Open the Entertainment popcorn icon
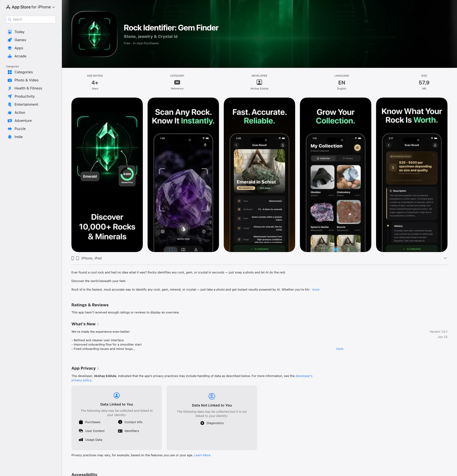Viewport: 457px width, 476px height. [10, 104]
